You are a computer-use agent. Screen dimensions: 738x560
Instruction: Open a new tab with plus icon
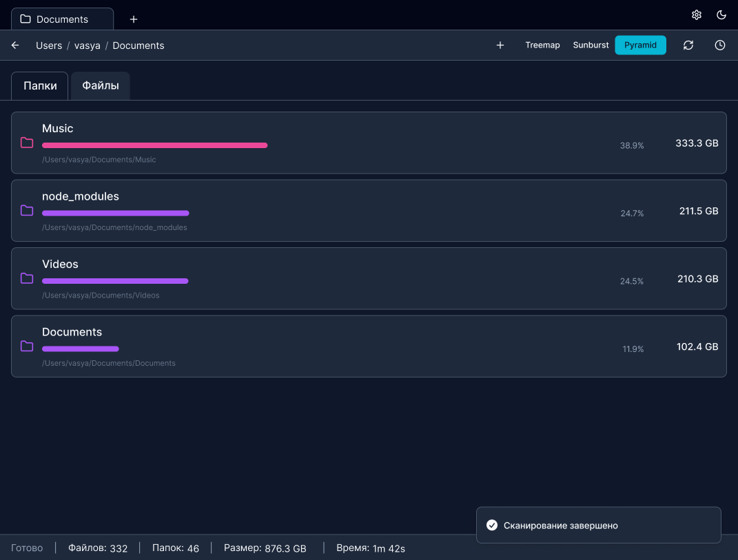pos(134,19)
